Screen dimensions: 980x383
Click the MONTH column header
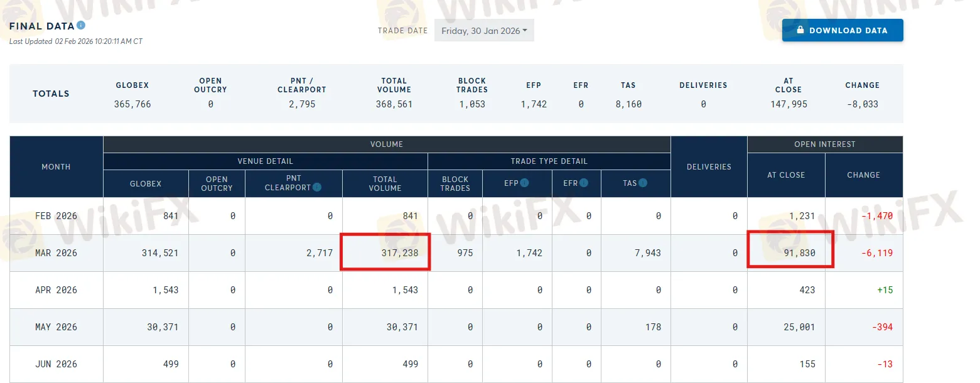[x=56, y=167]
